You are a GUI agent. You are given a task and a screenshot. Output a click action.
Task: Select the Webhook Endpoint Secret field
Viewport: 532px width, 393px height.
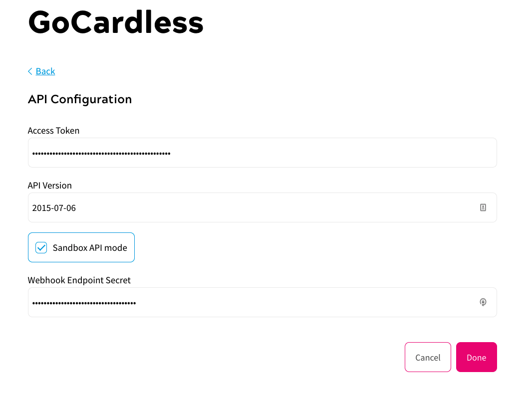coord(250,302)
